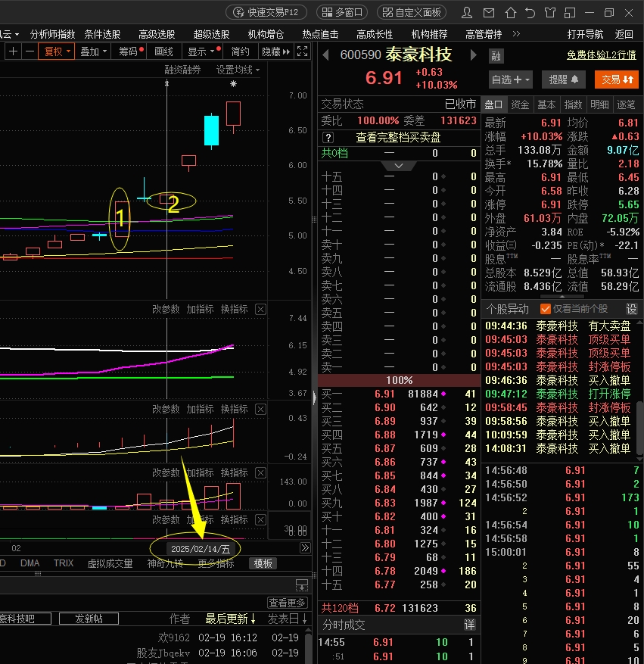This screenshot has width=644, height=664.
Task: Open 设置均线 dropdown
Action: pyautogui.click(x=238, y=70)
